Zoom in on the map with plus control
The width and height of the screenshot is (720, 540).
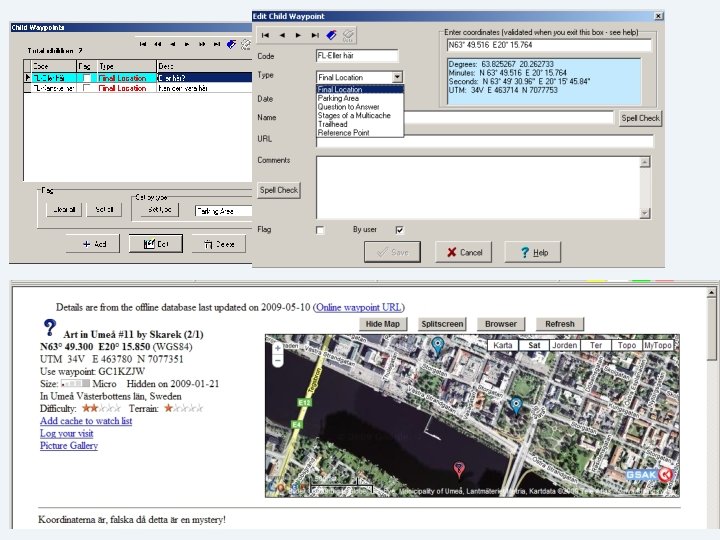[x=277, y=349]
